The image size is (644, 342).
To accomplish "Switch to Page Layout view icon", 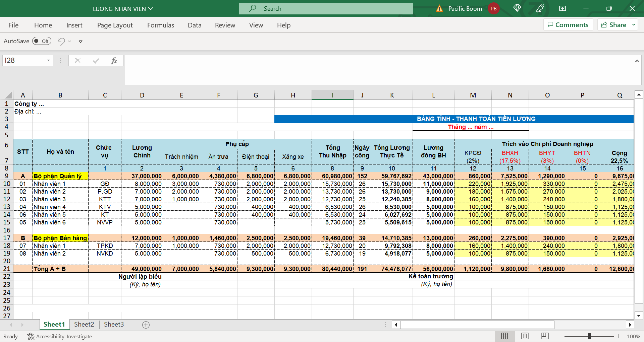I will coord(525,336).
